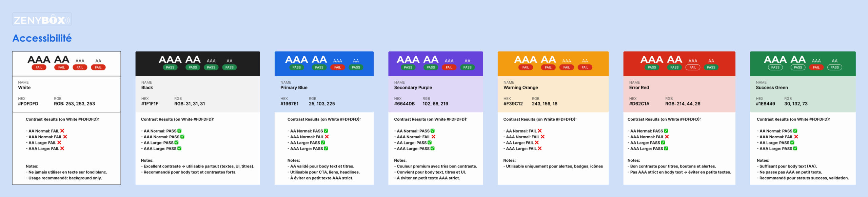Screen dimensions: 868x197
Task: Click FAIL badge under small AA on Warning Orange
Action: (585, 67)
